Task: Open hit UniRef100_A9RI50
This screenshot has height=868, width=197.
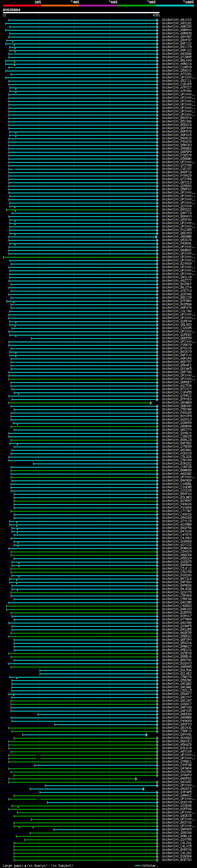Action: click(177, 26)
